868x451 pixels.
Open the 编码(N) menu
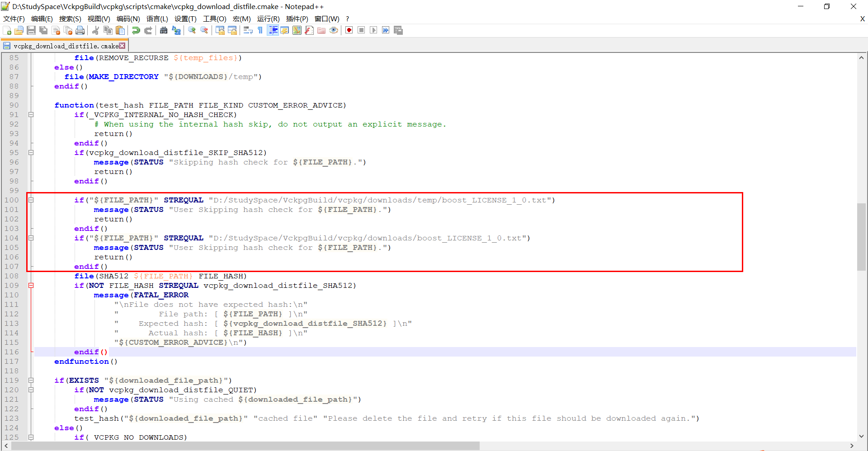click(x=128, y=19)
